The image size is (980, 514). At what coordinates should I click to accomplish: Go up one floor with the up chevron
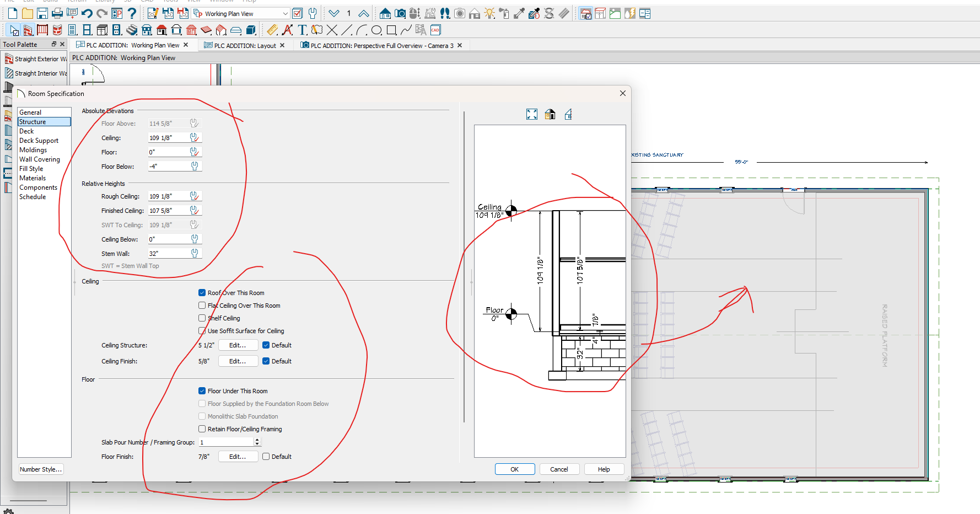coord(364,13)
